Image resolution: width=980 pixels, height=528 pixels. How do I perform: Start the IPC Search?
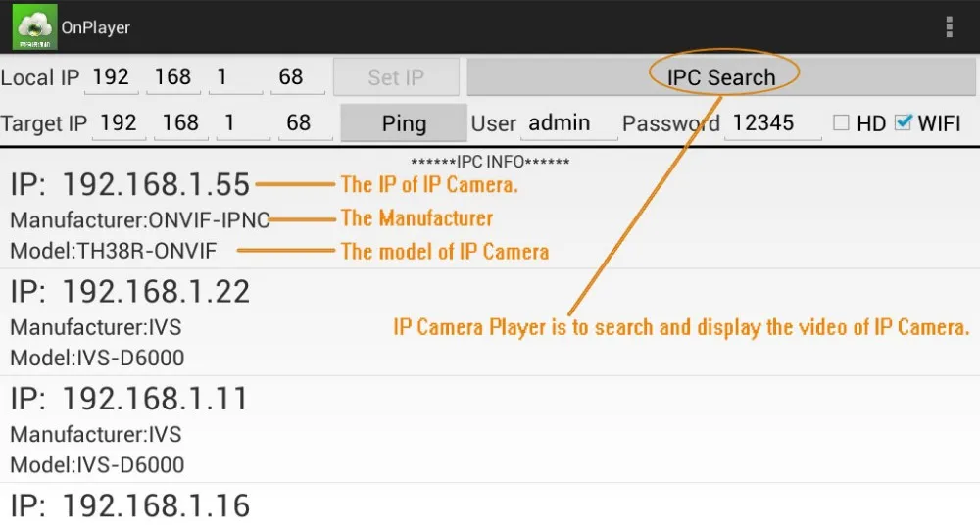click(x=720, y=77)
